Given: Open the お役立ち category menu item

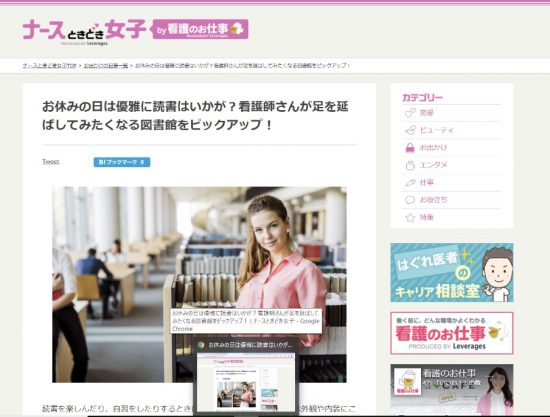Looking at the screenshot, I should (433, 200).
